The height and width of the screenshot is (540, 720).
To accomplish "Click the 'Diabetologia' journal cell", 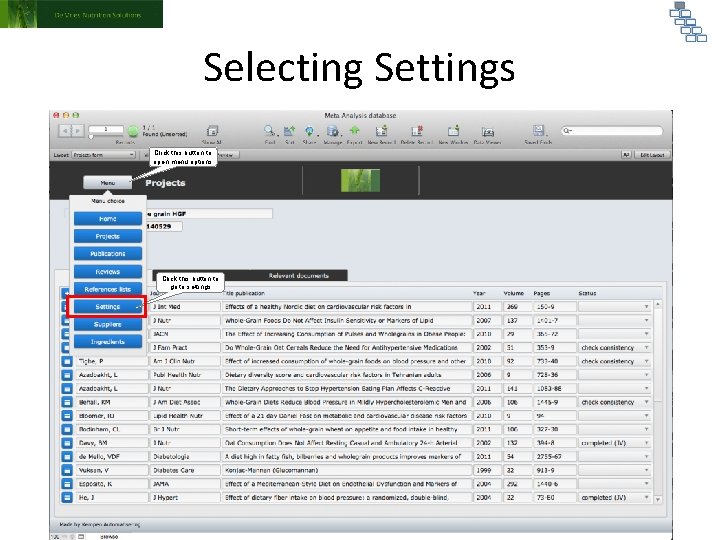I will click(185, 457).
